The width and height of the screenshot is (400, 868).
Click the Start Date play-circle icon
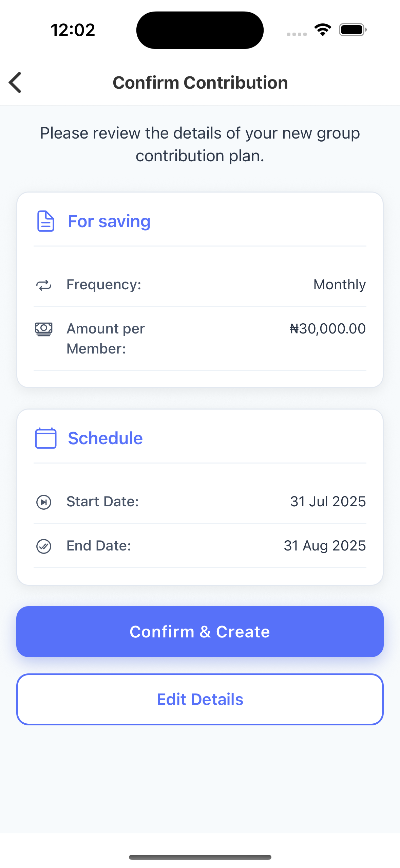[x=44, y=502]
